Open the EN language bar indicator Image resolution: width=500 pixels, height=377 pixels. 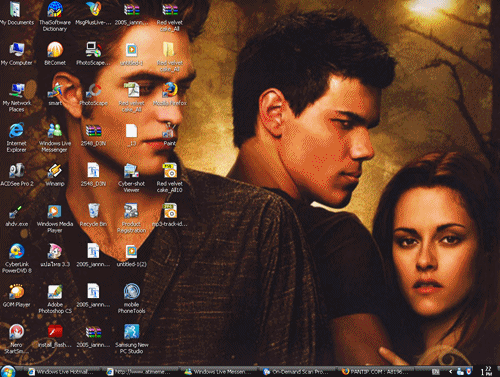435,372
